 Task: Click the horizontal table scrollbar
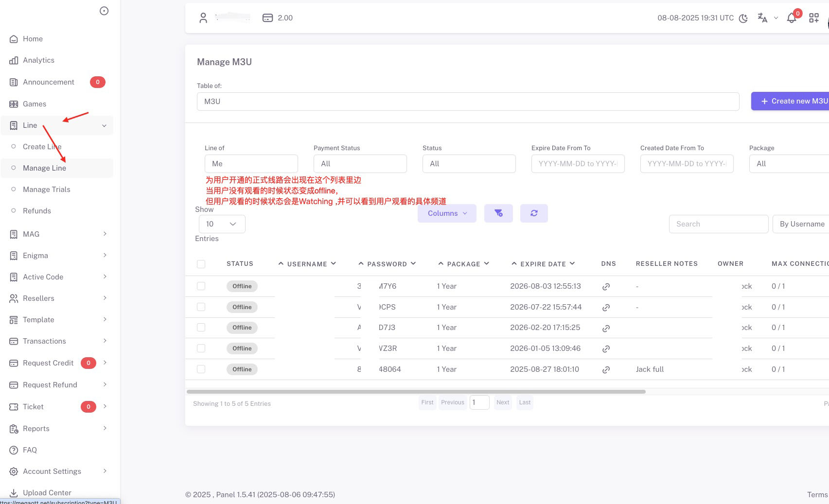click(x=416, y=392)
